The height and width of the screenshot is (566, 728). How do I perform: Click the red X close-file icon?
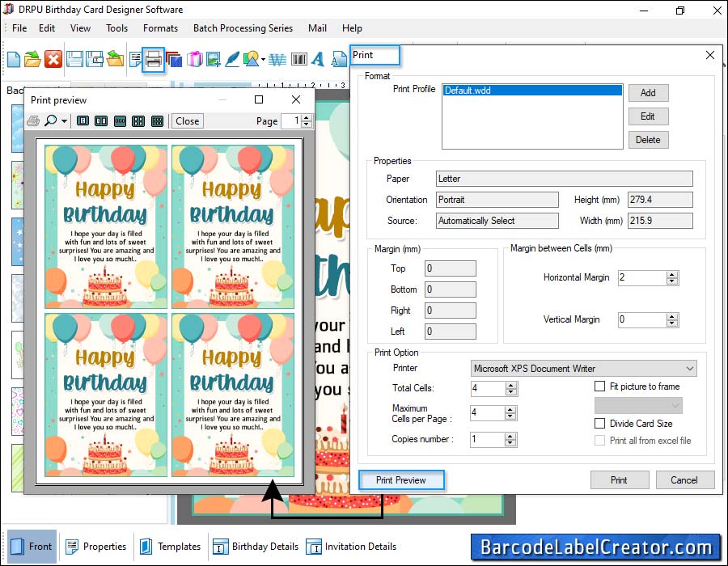(53, 59)
